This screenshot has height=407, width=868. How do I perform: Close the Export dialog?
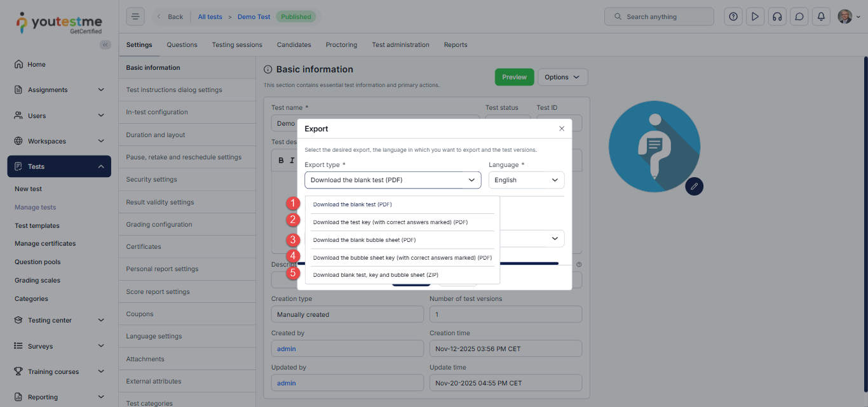562,128
